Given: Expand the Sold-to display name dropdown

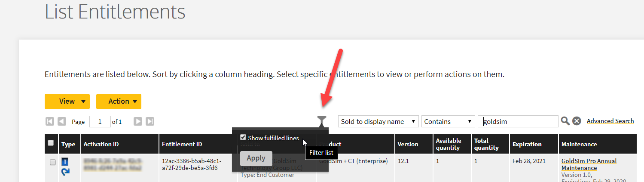Looking at the screenshot, I should click(x=378, y=121).
